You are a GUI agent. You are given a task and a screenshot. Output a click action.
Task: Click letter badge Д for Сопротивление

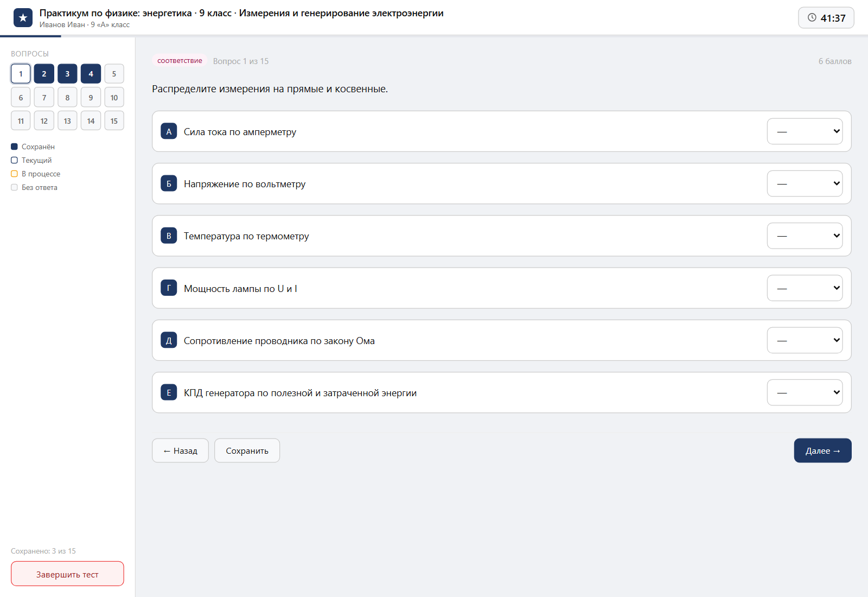pyautogui.click(x=169, y=340)
